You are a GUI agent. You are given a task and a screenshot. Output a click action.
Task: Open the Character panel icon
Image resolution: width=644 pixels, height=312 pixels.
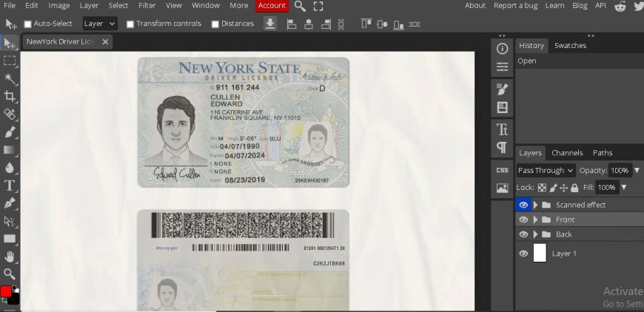(x=502, y=129)
